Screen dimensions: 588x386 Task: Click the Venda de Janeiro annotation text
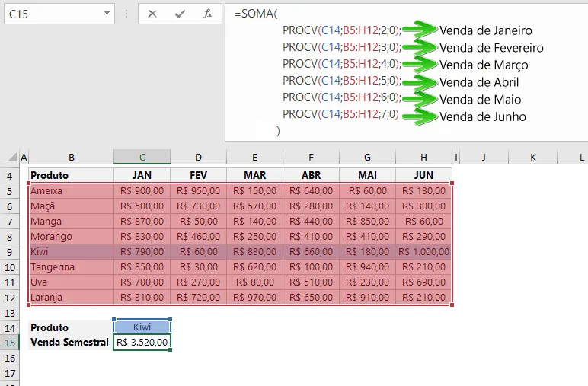tap(486, 30)
